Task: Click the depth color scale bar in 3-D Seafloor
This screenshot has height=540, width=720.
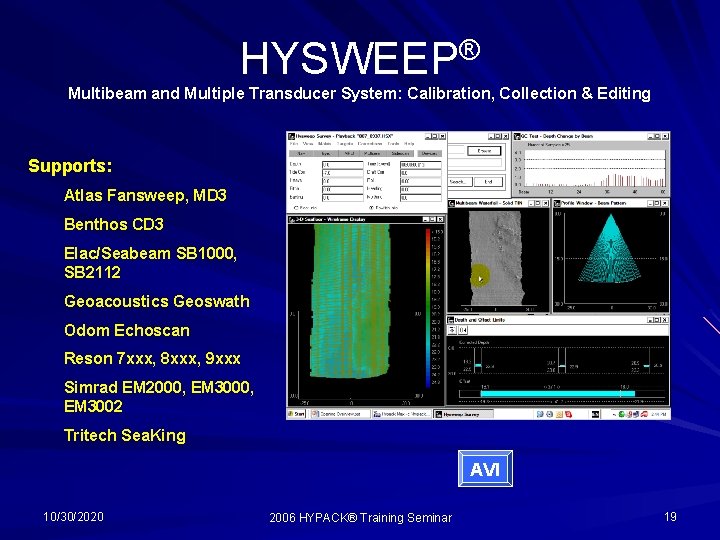Action: [428, 308]
